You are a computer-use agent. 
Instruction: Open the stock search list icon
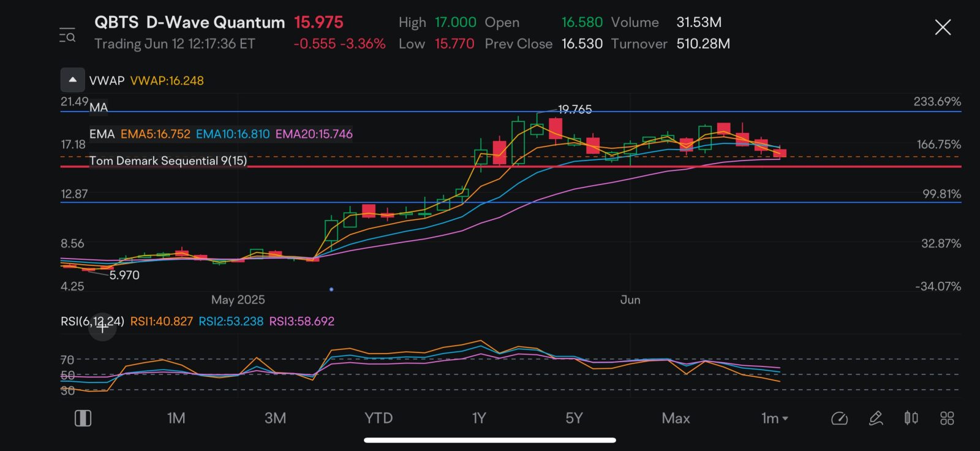tap(67, 35)
